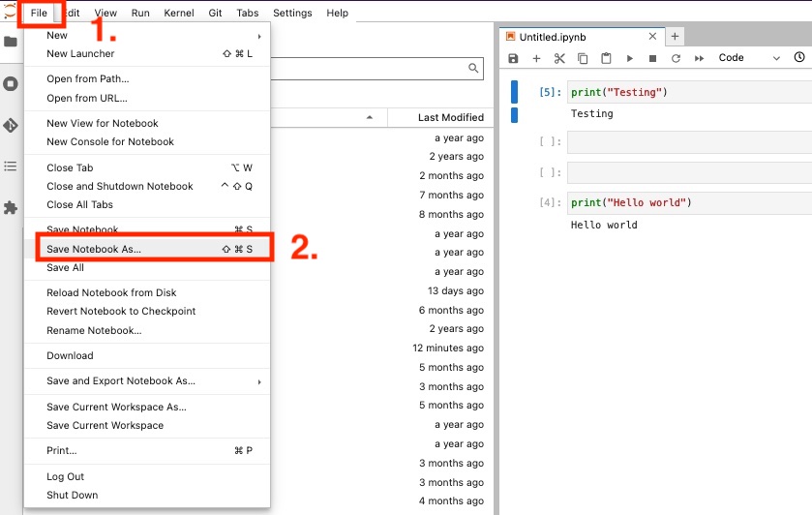Click the notebook save disk icon
This screenshot has height=515, width=812.
tap(513, 58)
